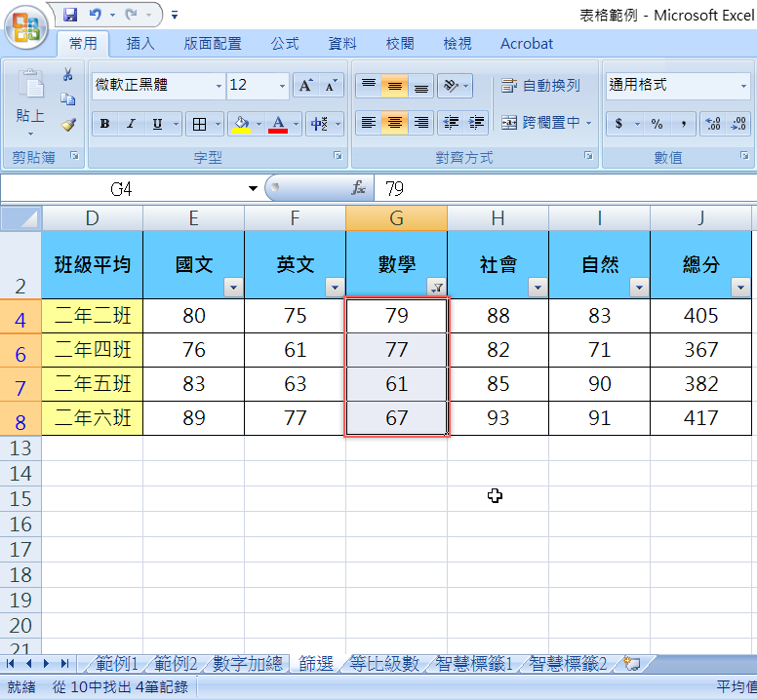Click the Percent Style button
Image resolution: width=757 pixels, height=700 pixels.
click(x=657, y=124)
